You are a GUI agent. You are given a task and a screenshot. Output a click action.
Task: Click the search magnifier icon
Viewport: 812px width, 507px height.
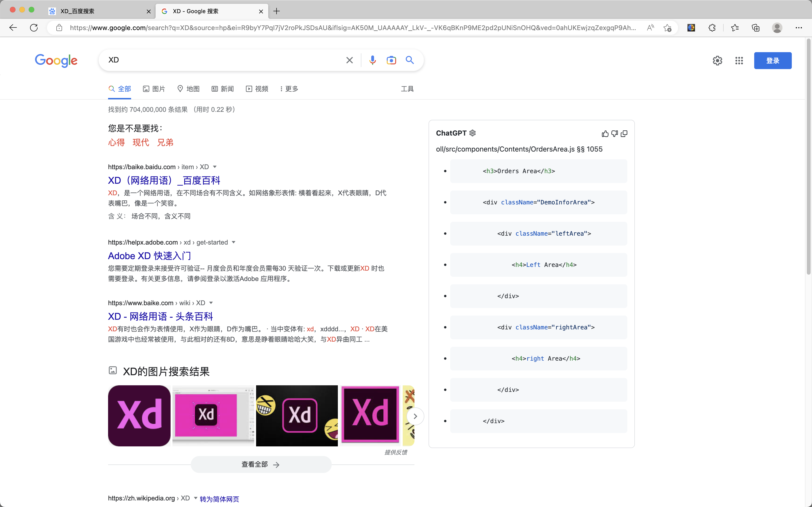[x=409, y=60]
